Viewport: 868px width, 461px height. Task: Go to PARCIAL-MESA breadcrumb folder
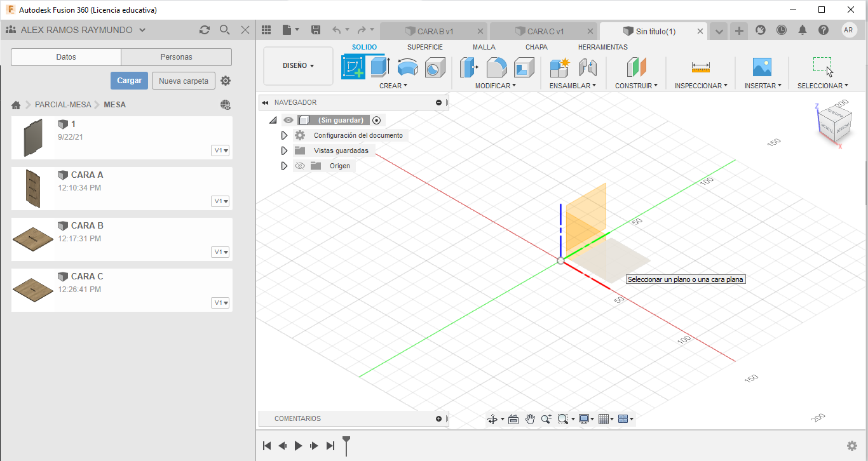point(64,105)
